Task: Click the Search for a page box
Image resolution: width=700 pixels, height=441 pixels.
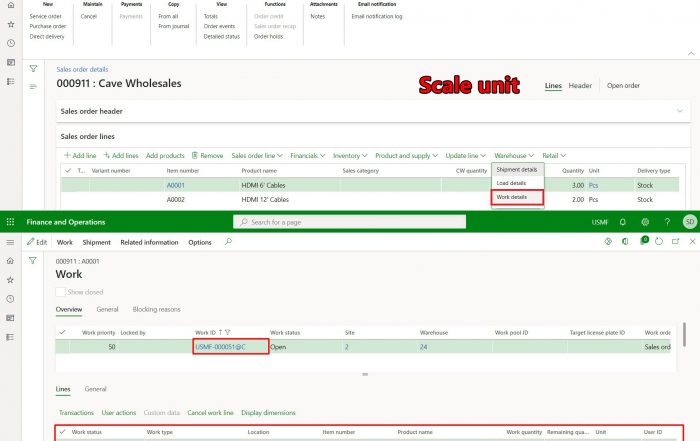Action: point(350,222)
